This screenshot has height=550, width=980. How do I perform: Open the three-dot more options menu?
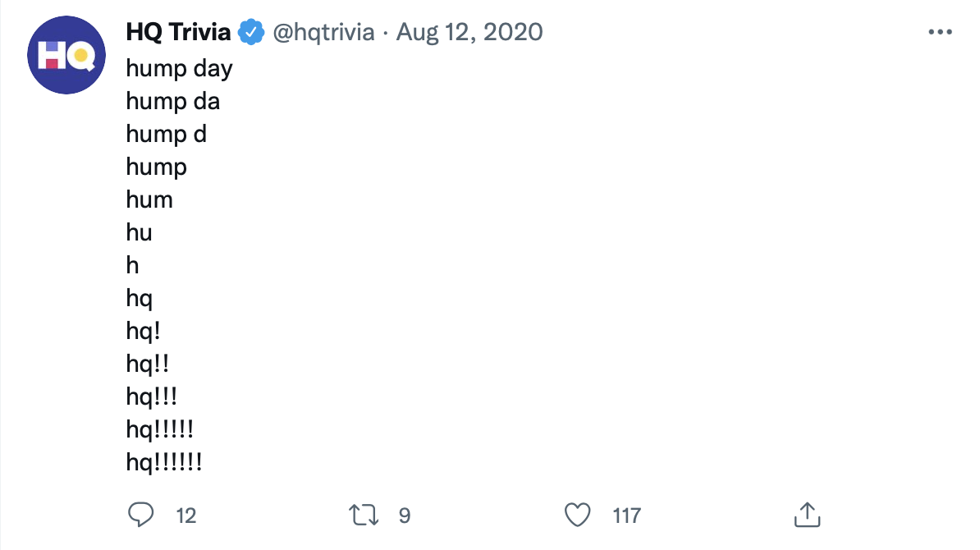coord(939,32)
